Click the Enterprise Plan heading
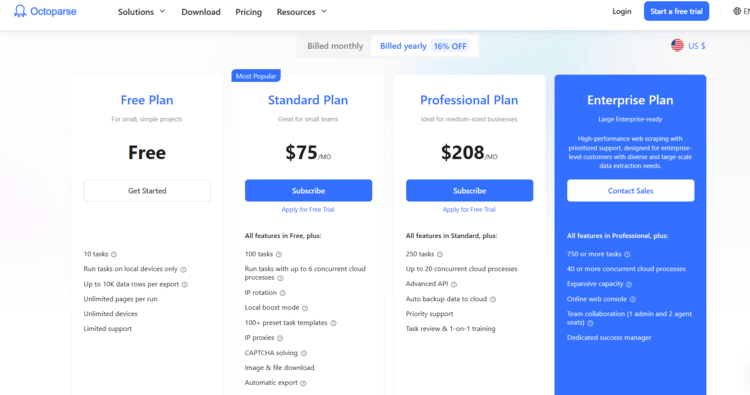Screen dimensions: 750x395 click(630, 100)
